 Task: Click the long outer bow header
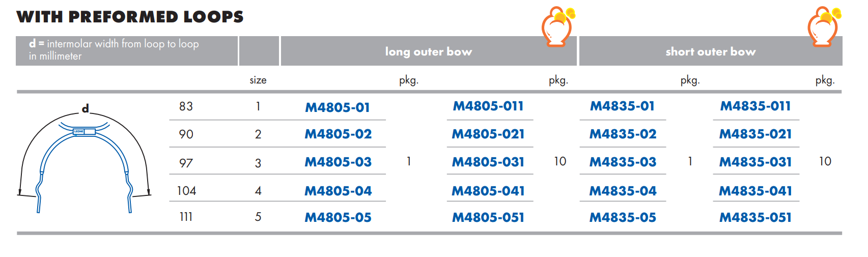pos(429,51)
